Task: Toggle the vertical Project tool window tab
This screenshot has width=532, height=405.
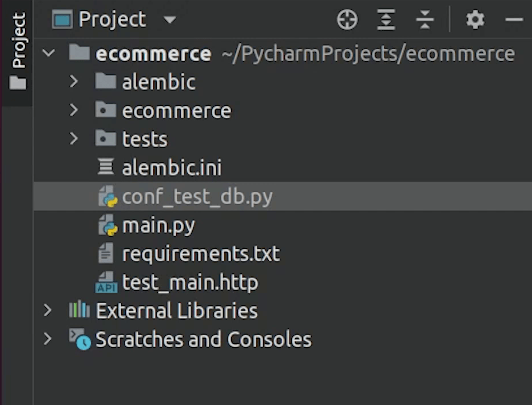Action: click(18, 51)
